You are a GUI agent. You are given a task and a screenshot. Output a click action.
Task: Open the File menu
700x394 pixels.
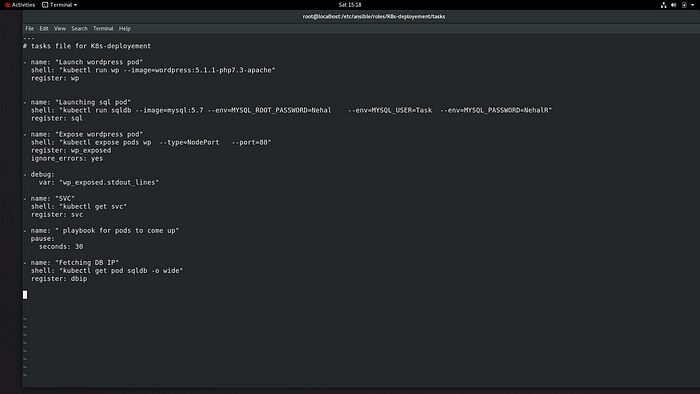click(29, 29)
